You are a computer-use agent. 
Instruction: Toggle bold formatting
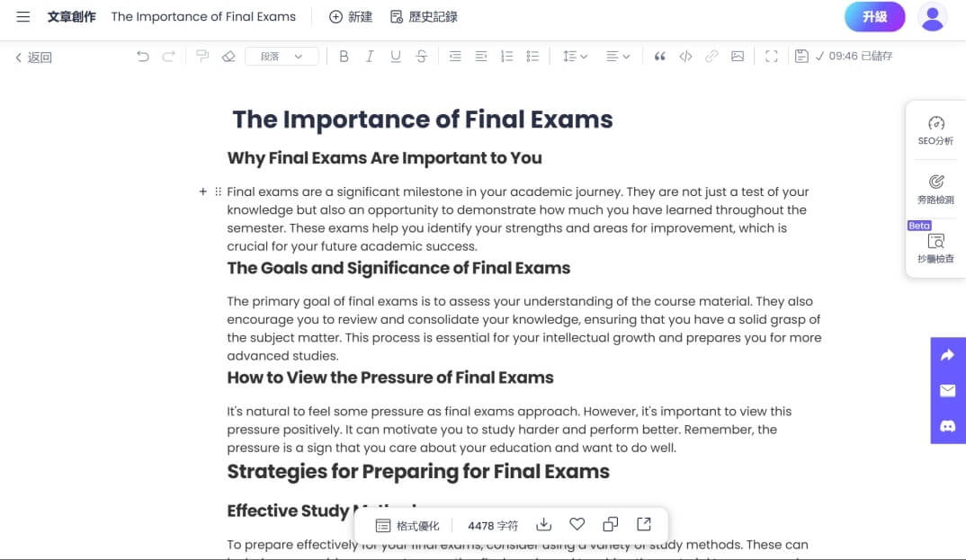click(344, 57)
